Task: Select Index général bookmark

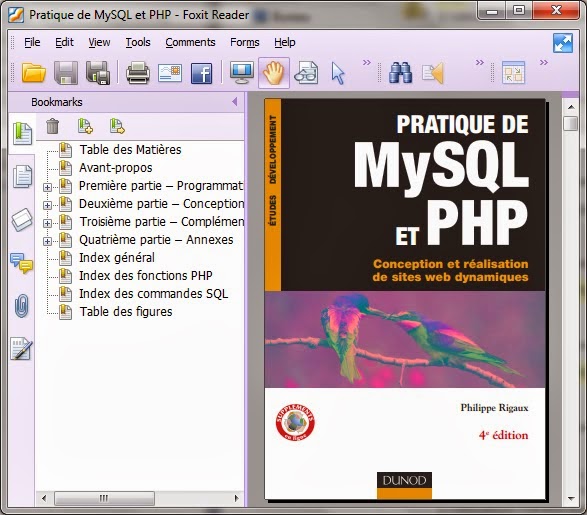Action: 117,258
